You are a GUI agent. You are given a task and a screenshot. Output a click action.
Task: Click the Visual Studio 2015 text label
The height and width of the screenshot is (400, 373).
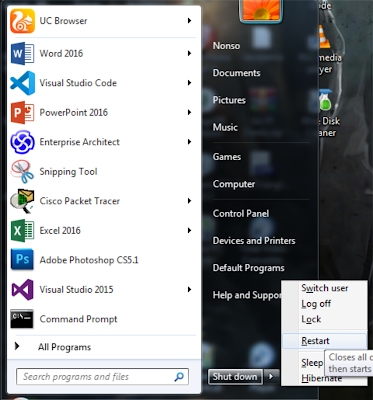click(x=76, y=289)
